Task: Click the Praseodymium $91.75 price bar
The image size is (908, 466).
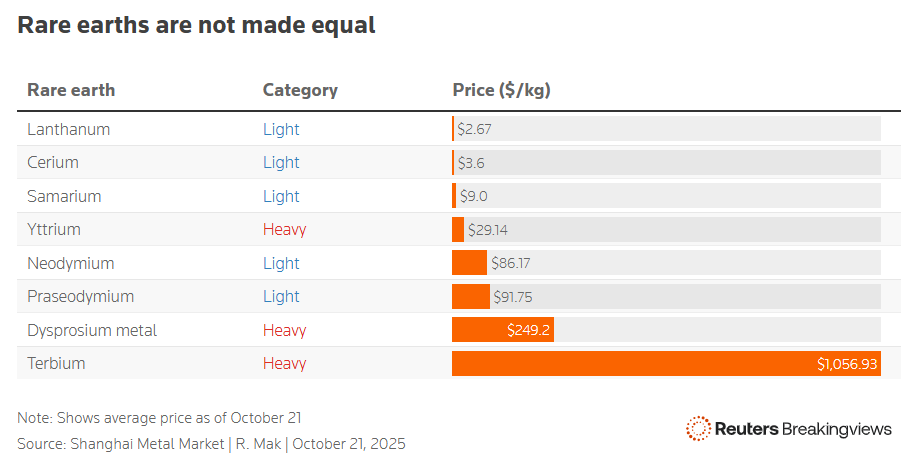Action: [471, 296]
